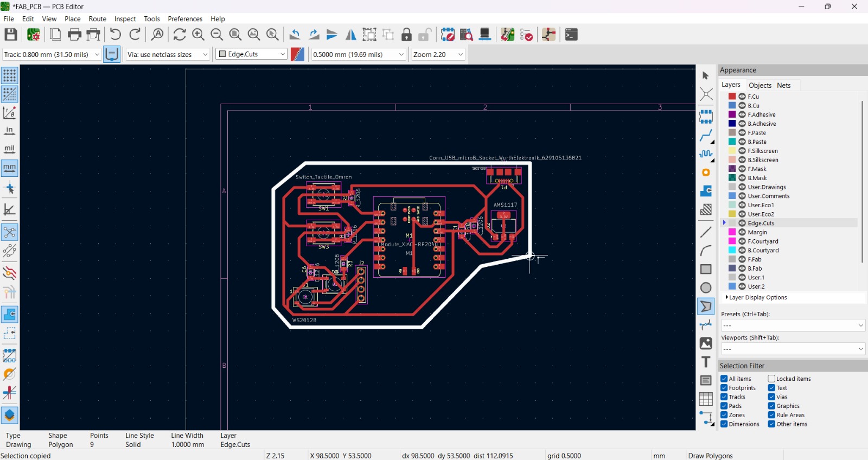Pick the Add Text tool

[x=706, y=362]
